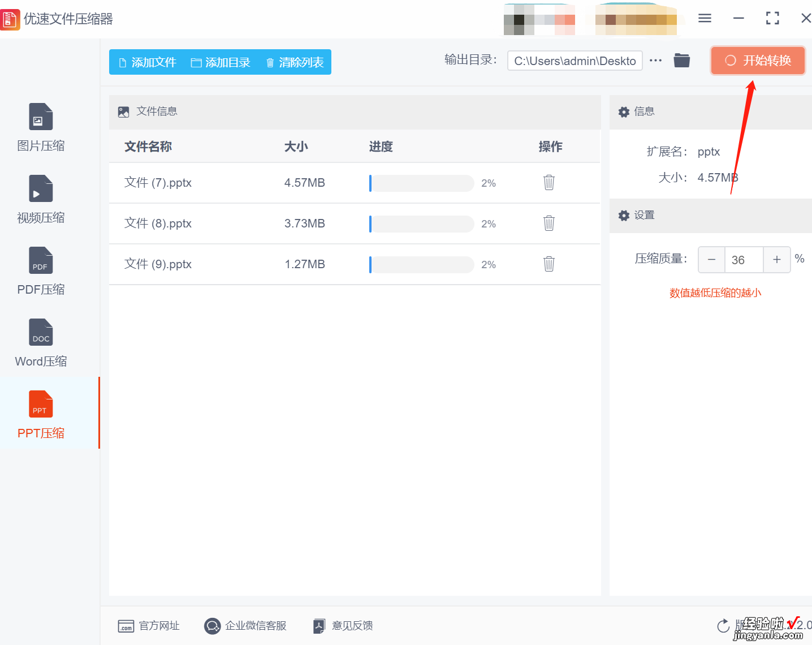The width and height of the screenshot is (812, 645).
Task: Select the 文件 (9).pptx row name
Action: [x=158, y=264]
